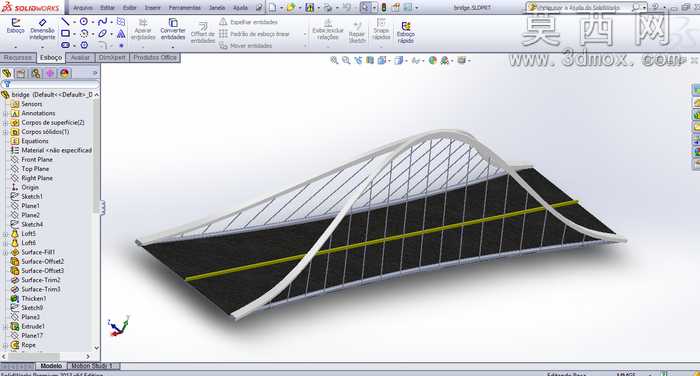Open the Inserir menu
Screen dimensions: 700x376
(153, 8)
